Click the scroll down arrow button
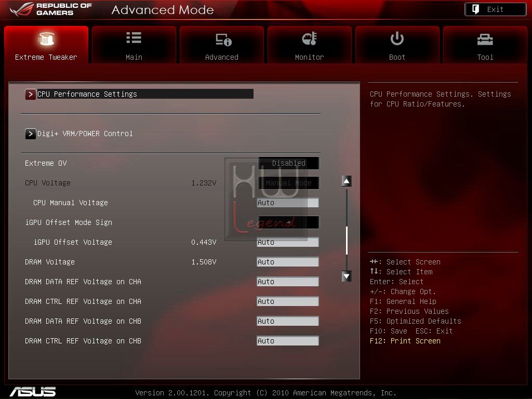532x399 pixels. pos(347,276)
